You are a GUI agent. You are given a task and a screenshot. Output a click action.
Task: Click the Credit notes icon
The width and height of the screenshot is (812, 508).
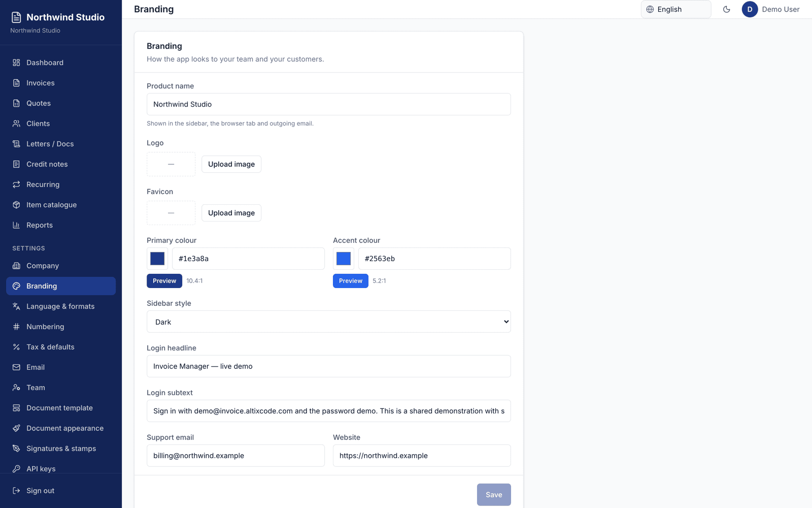pos(16,164)
